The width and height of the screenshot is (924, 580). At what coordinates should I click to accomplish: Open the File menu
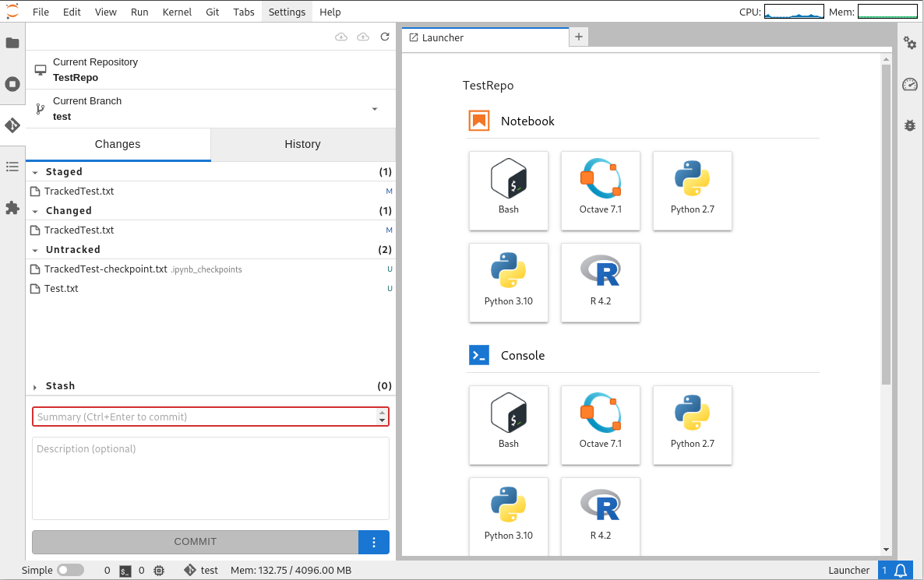click(x=41, y=12)
